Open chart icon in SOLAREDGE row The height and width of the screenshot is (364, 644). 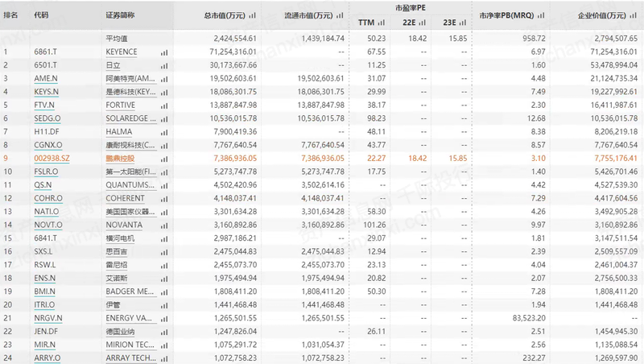(x=164, y=119)
